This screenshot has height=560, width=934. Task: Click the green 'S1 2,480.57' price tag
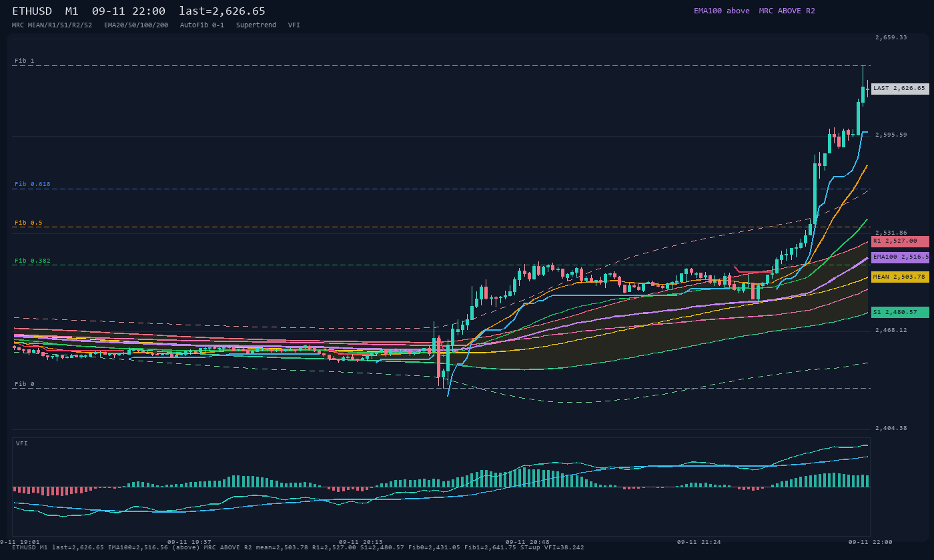click(x=900, y=312)
